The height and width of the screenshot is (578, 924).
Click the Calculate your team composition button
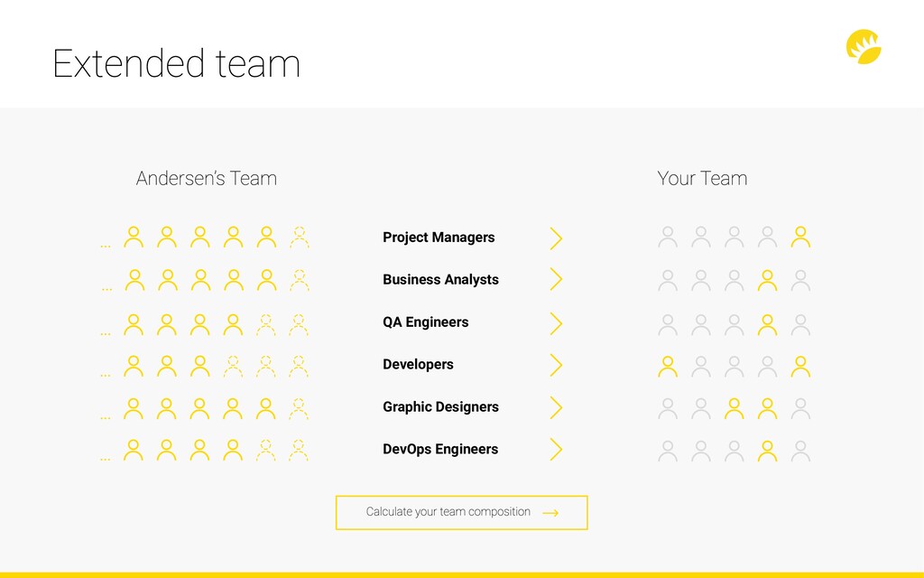pyautogui.click(x=461, y=513)
